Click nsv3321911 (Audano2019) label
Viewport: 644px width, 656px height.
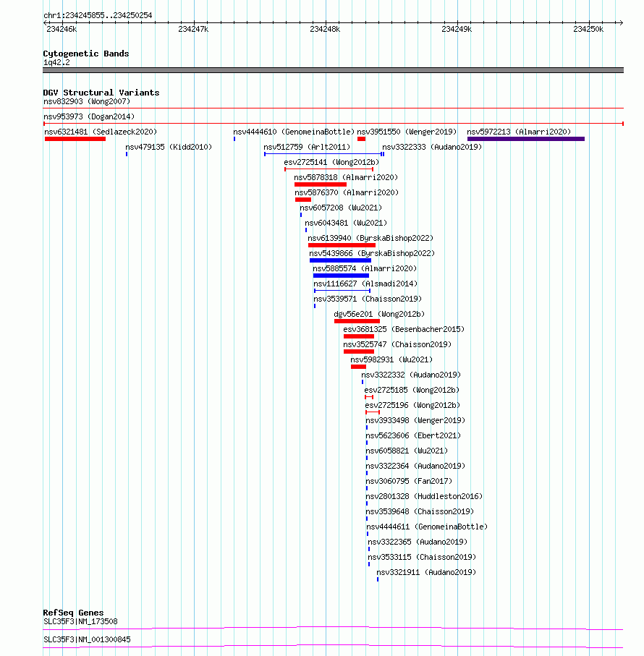pyautogui.click(x=426, y=572)
